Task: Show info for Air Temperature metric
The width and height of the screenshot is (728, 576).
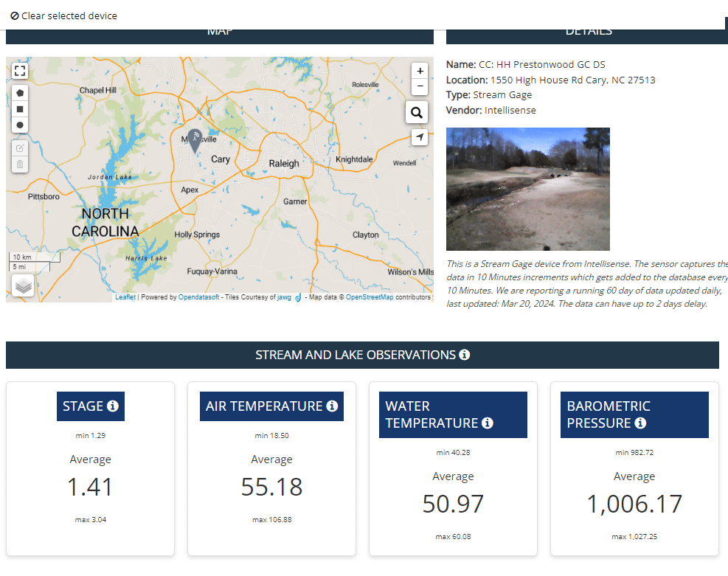Action: [332, 406]
